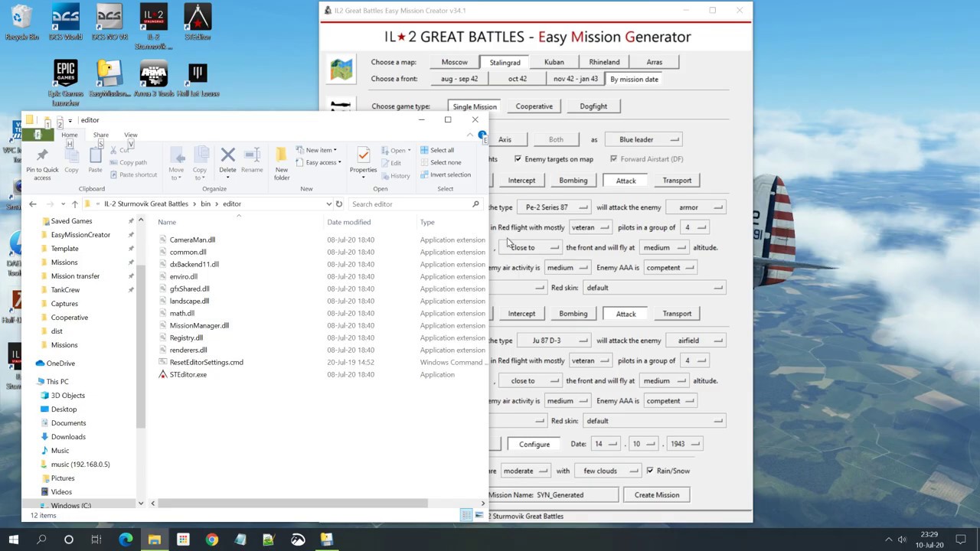Screen dimensions: 980x551
Task: Open the Recycle Bin on the desktop
Action: pyautogui.click(x=21, y=22)
